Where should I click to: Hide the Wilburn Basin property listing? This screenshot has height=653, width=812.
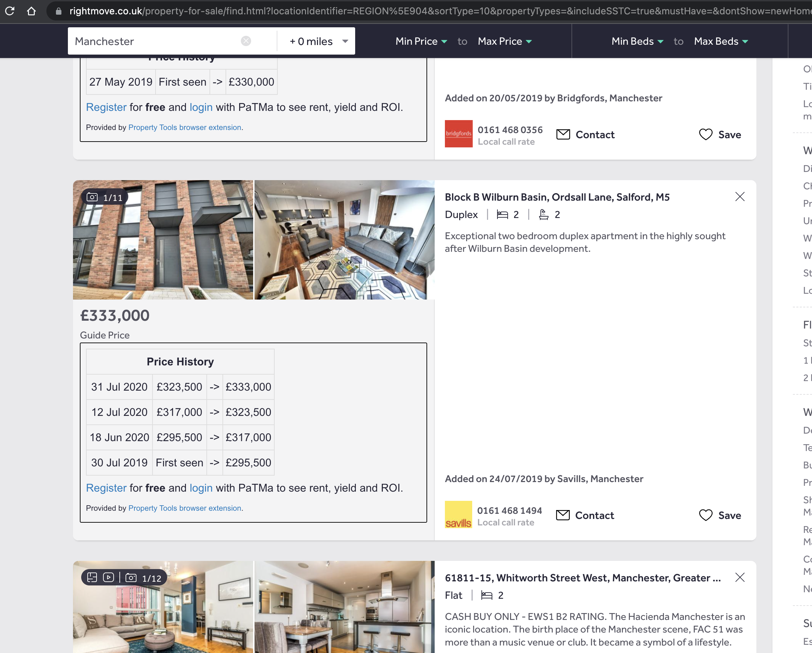740,197
